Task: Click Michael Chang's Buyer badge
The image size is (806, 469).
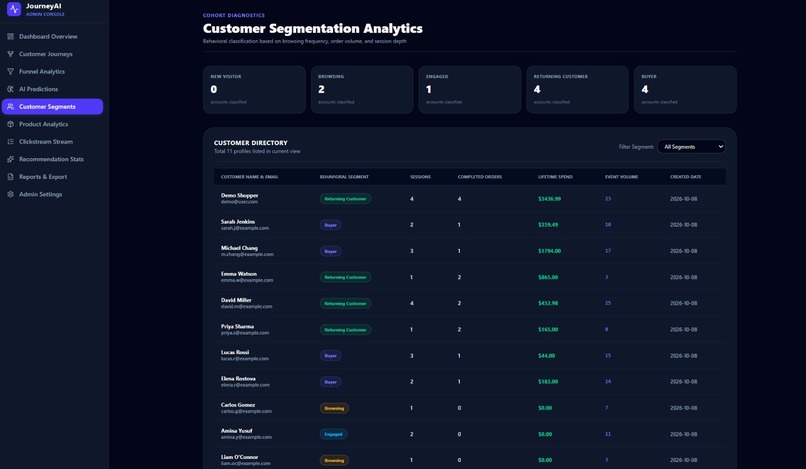Action: tap(331, 251)
